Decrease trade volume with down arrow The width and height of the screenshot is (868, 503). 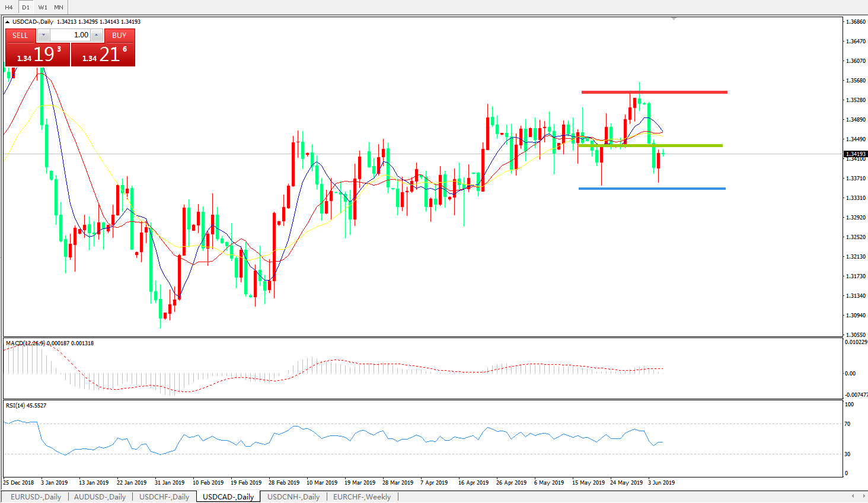43,35
